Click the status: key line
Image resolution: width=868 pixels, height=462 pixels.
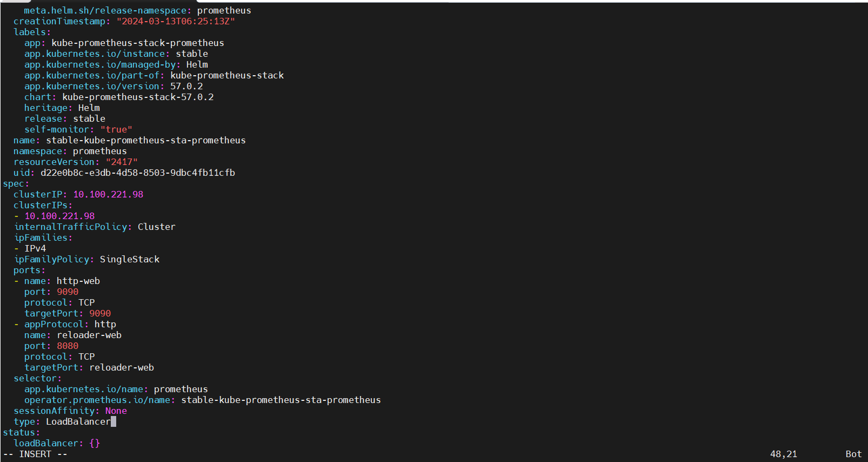[x=22, y=432]
